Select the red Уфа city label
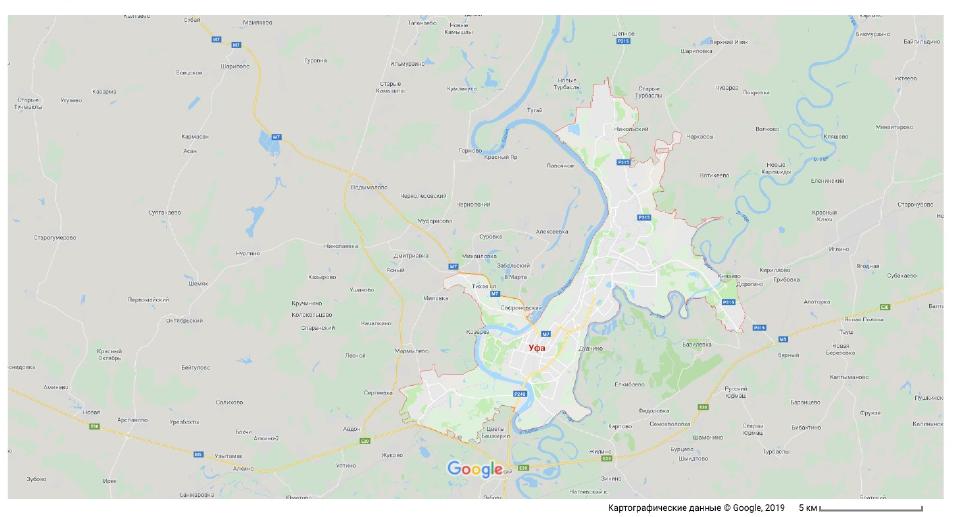953x517 pixels. pyautogui.click(x=537, y=348)
